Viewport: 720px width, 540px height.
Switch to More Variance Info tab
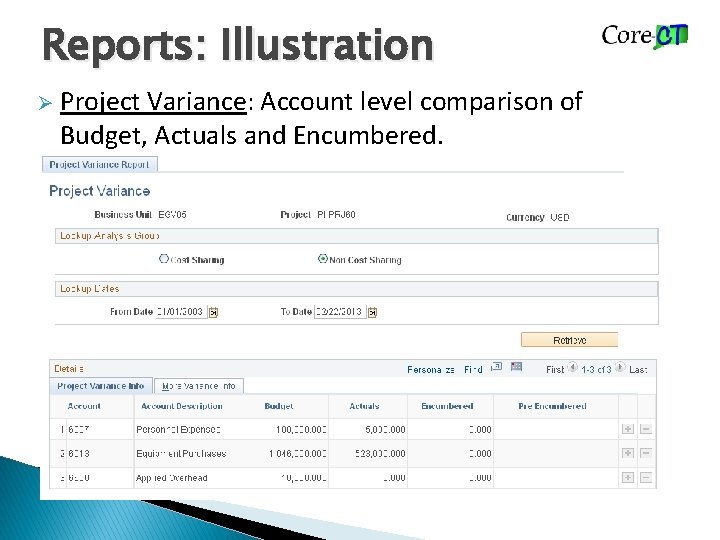click(199, 386)
